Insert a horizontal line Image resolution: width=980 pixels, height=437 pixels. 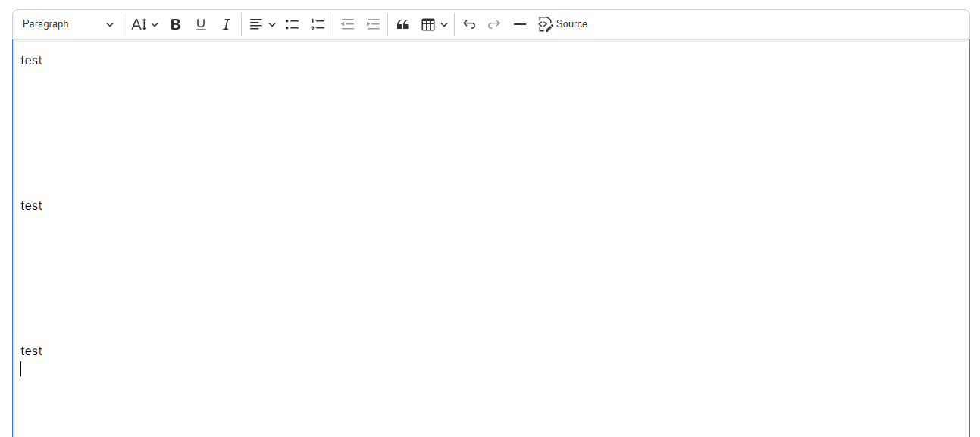(x=519, y=23)
